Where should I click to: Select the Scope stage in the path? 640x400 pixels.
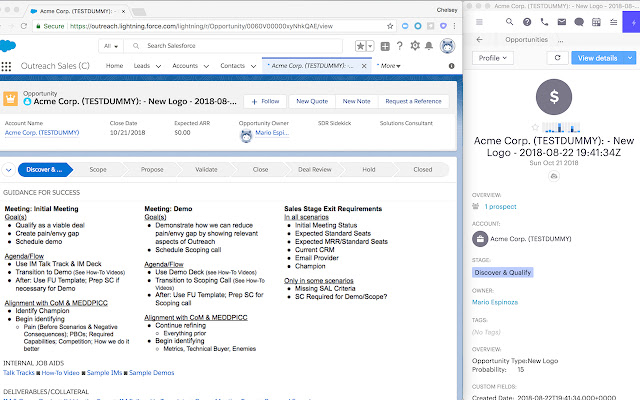click(98, 170)
